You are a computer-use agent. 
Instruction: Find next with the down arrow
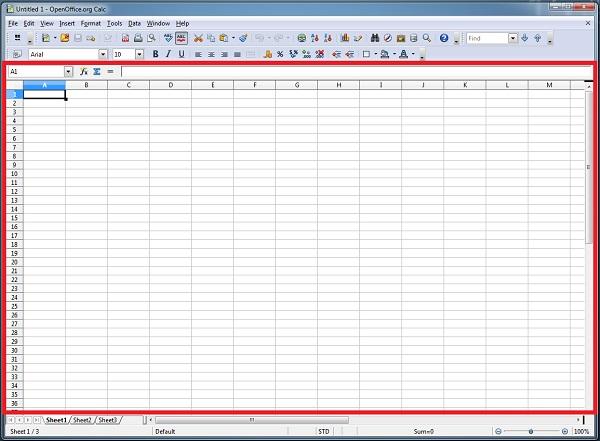coord(525,38)
